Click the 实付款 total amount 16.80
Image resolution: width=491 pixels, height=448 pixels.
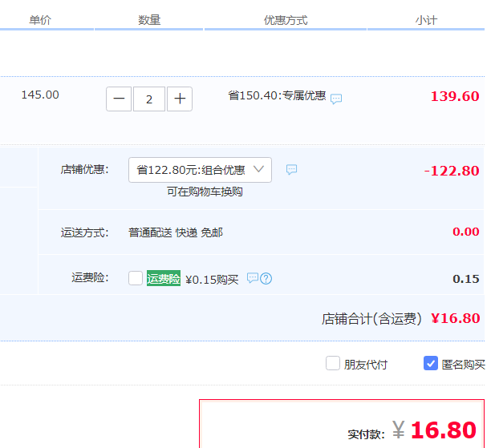coord(443,430)
